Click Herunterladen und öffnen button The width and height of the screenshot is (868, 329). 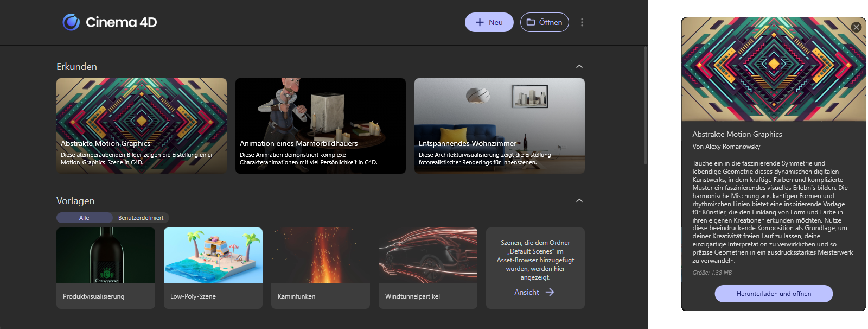tap(774, 294)
